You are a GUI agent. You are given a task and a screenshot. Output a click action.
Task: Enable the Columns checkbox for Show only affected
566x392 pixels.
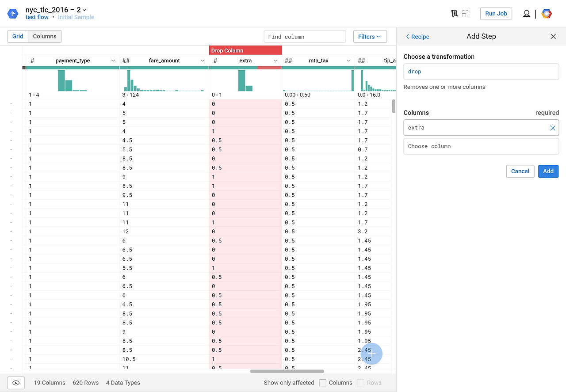tap(323, 383)
